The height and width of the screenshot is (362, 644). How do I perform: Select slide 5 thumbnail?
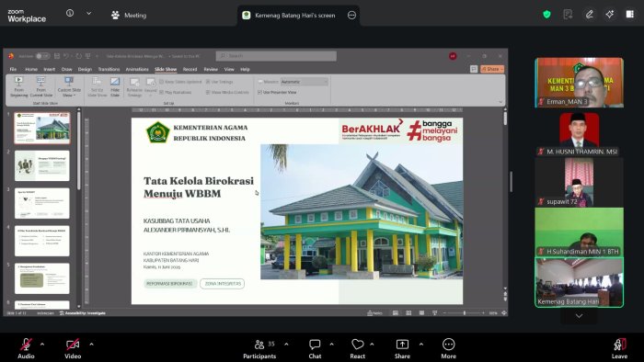(x=42, y=278)
